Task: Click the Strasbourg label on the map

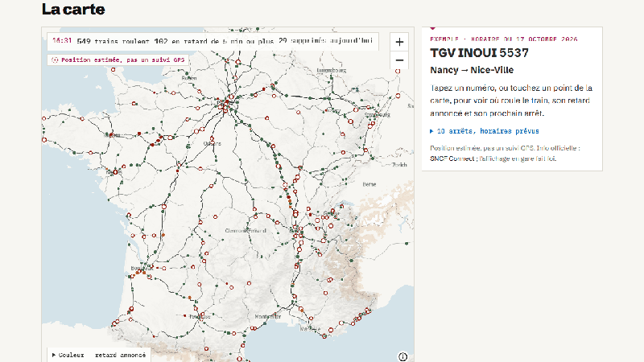Action: coord(377,115)
